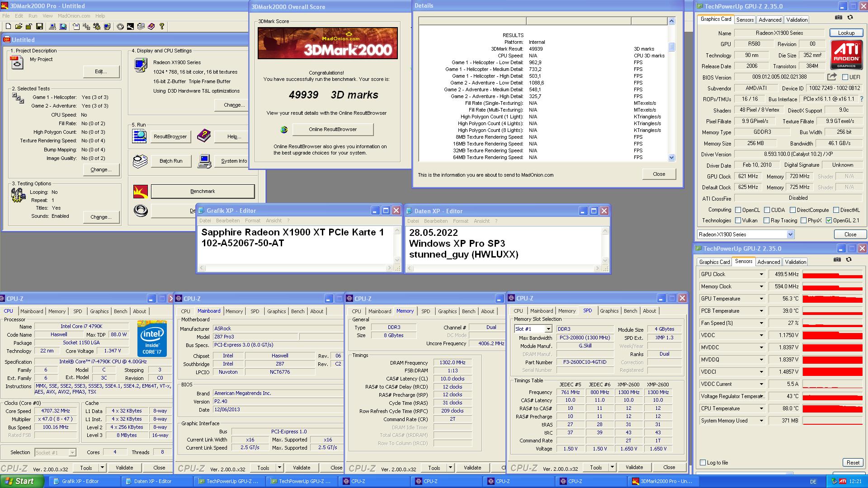Toggle the PhysX checkbox
Screen dimensions: 868x488
tap(804, 221)
